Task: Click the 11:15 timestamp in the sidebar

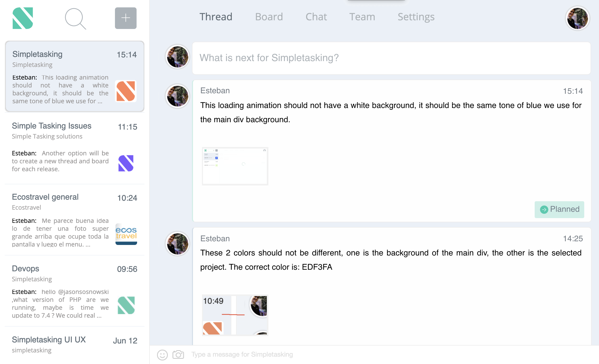Action: 127,127
